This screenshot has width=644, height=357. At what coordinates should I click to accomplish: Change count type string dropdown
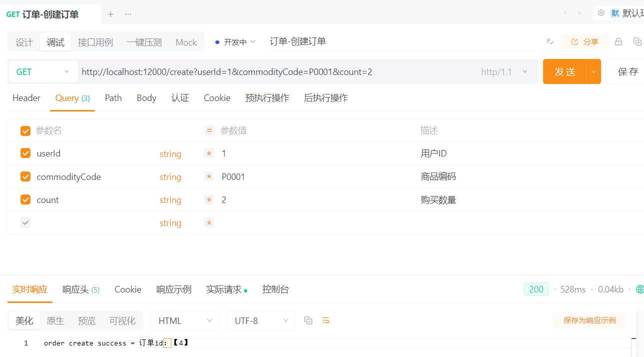click(170, 200)
